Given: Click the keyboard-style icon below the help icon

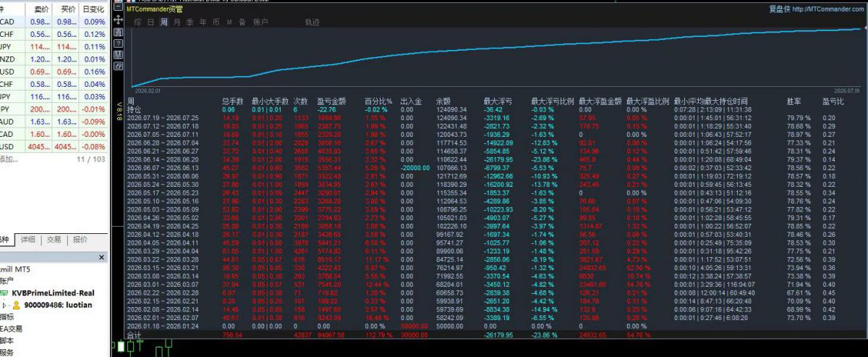Looking at the screenshot, I should (118, 54).
